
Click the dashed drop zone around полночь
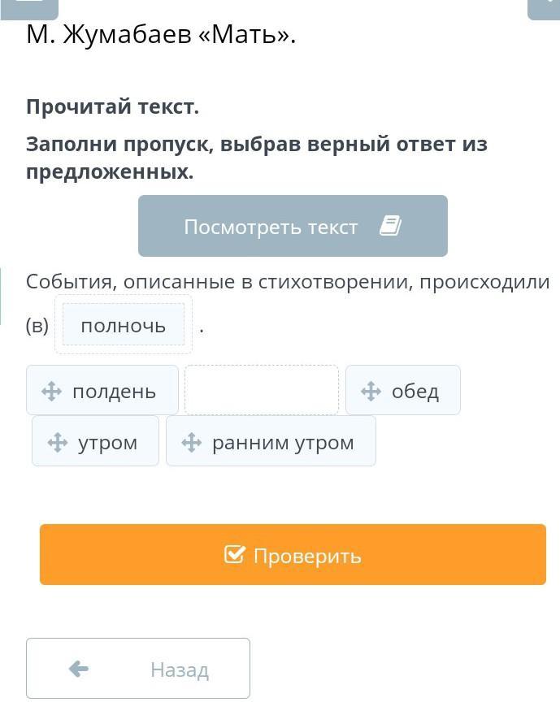(x=124, y=324)
